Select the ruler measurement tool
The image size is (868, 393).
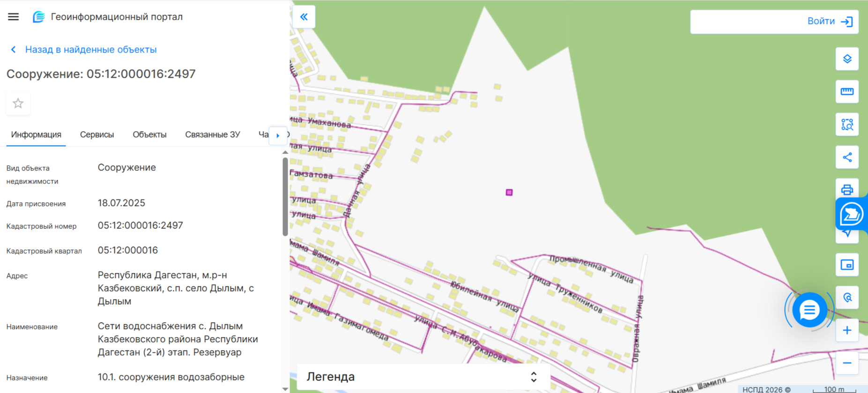(847, 92)
